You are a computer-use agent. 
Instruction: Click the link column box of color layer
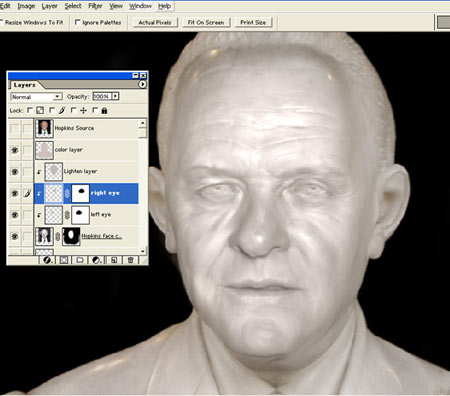click(x=27, y=150)
